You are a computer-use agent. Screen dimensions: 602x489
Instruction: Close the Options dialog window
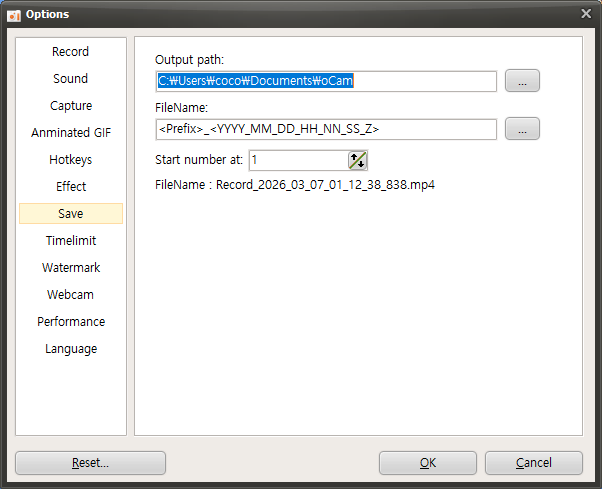point(586,13)
